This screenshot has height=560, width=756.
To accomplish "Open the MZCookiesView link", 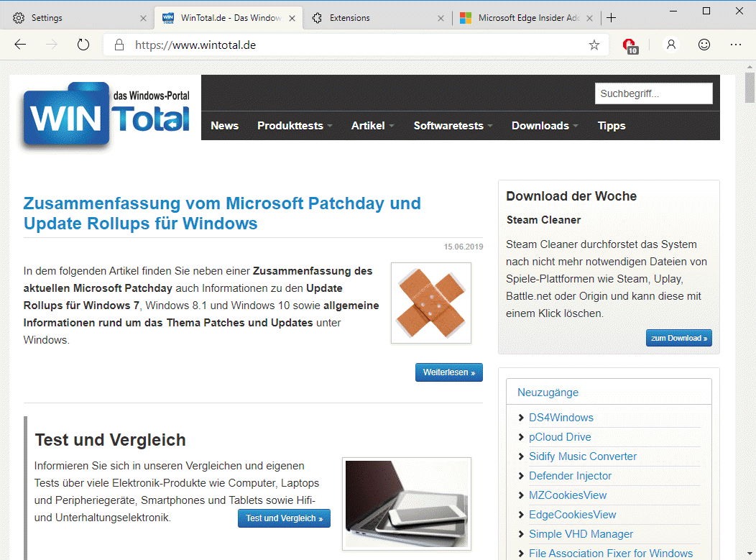I will pos(568,495).
